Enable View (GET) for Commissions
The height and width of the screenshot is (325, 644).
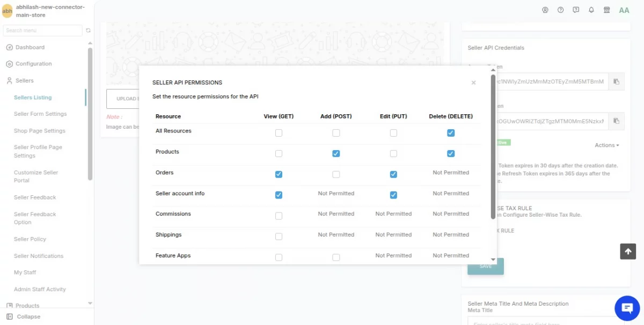pyautogui.click(x=279, y=216)
